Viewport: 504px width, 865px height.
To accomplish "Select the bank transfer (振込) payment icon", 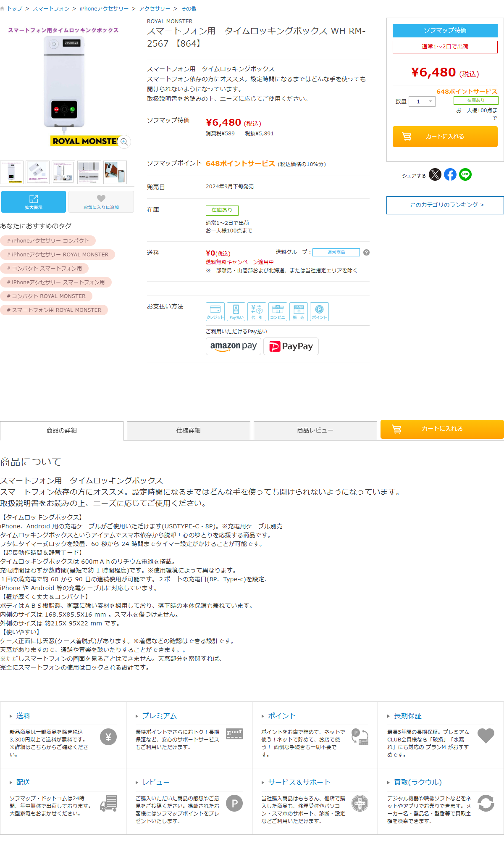I will (299, 311).
